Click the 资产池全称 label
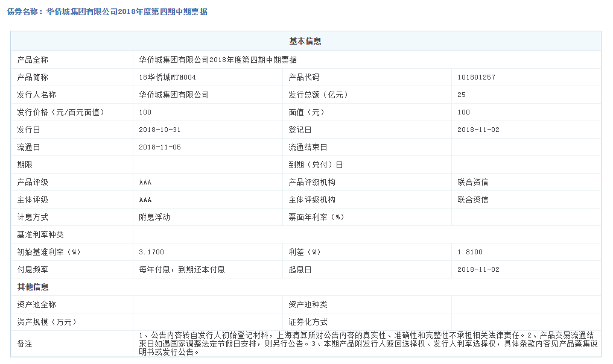 (36, 304)
